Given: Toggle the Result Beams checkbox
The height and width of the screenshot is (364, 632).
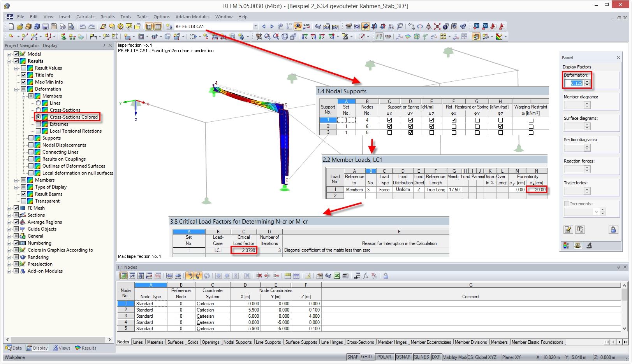Looking at the screenshot, I should tap(24, 194).
